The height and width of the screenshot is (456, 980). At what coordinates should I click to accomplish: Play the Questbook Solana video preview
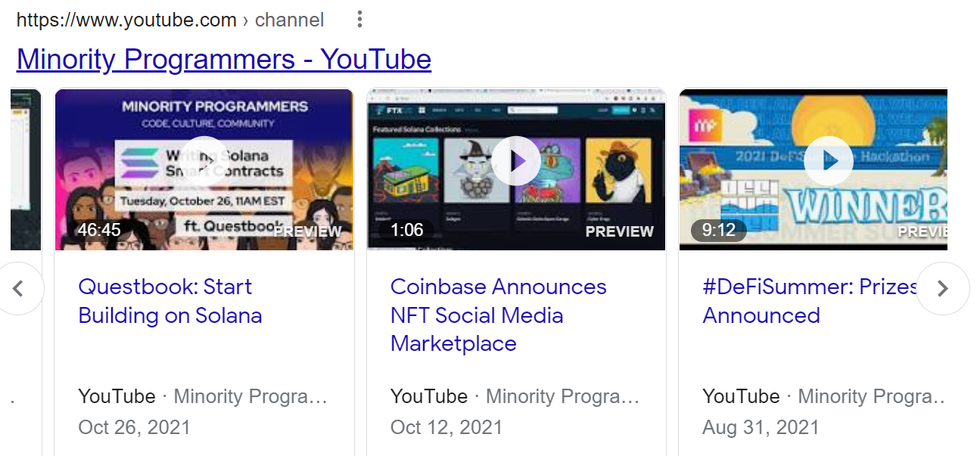[206, 160]
